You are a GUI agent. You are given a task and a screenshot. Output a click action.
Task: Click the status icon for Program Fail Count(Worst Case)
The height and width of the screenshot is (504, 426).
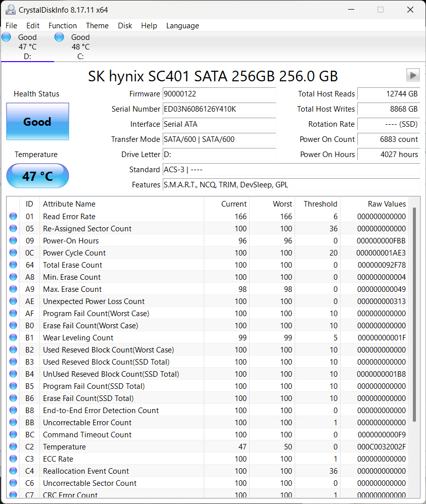(13, 314)
